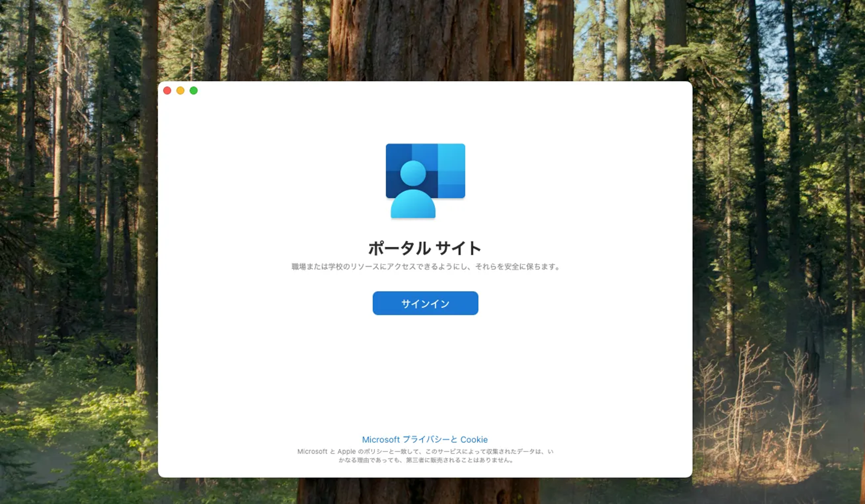Enter full screen with the green button
The height and width of the screenshot is (504, 865).
pyautogui.click(x=194, y=90)
